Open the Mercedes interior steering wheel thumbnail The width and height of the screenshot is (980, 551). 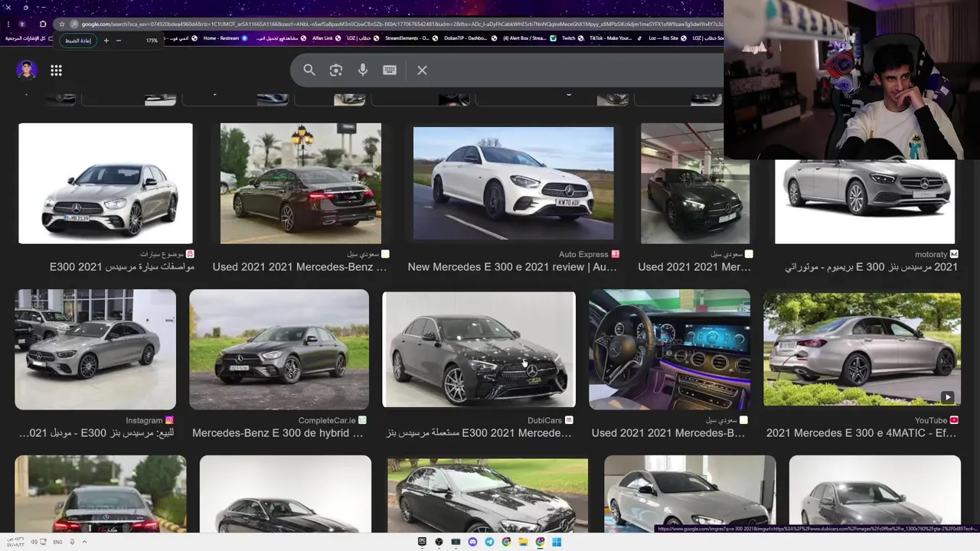(669, 350)
